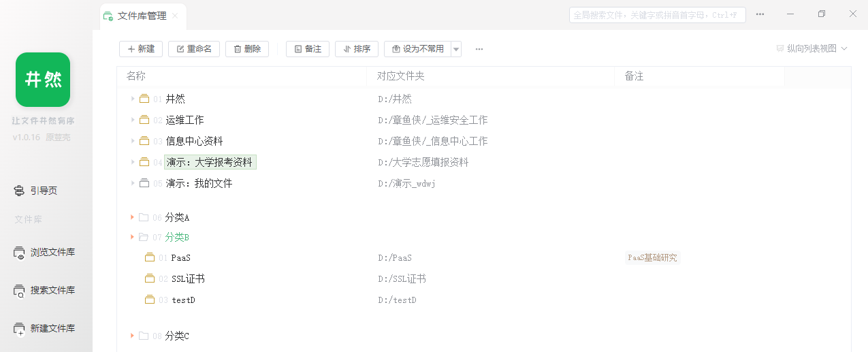This screenshot has width=868, height=352.
Task: Click the library icon beside 井然 row
Action: (x=144, y=99)
